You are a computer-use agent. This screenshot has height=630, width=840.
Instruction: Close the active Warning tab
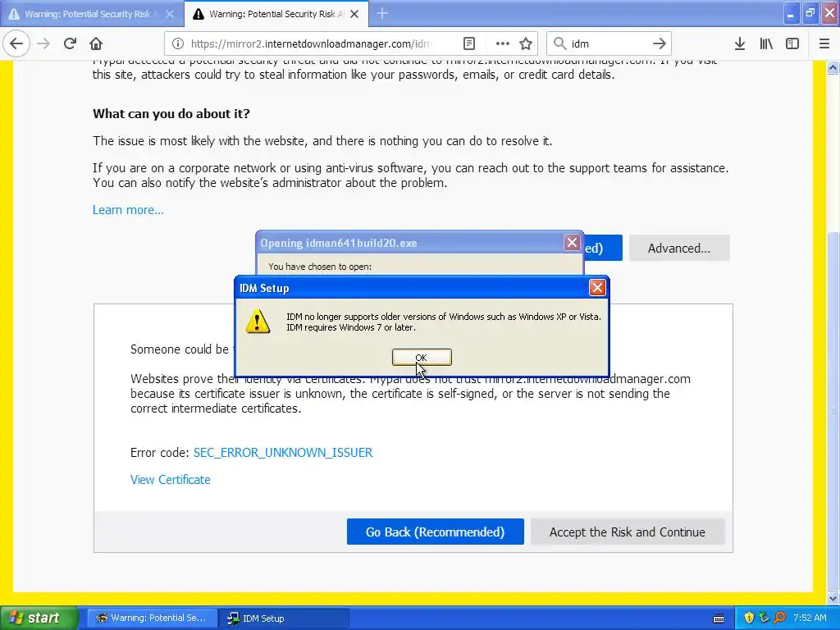(x=354, y=14)
